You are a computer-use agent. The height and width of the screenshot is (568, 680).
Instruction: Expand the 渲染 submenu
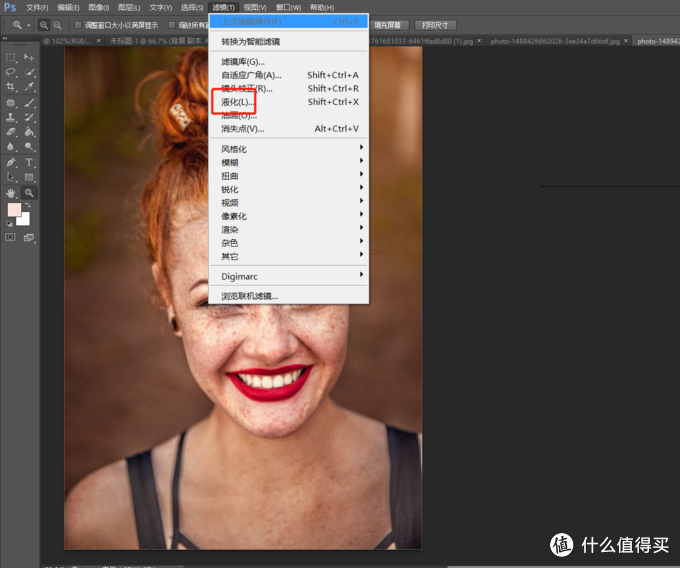pos(289,229)
